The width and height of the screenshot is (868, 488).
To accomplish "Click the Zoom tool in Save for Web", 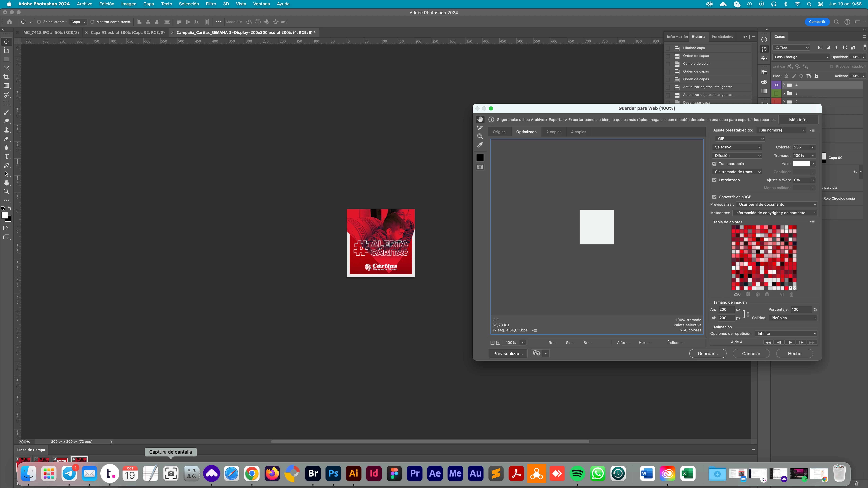I will 480,136.
